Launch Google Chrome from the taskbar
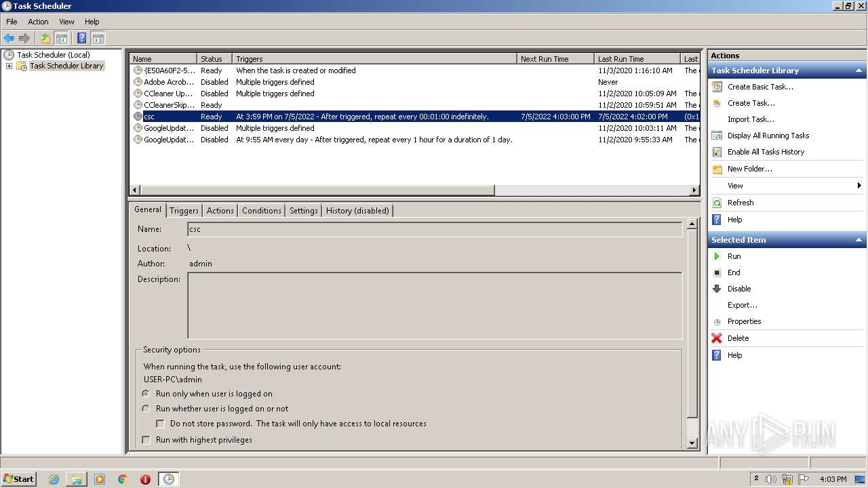868x488 pixels. tap(123, 479)
